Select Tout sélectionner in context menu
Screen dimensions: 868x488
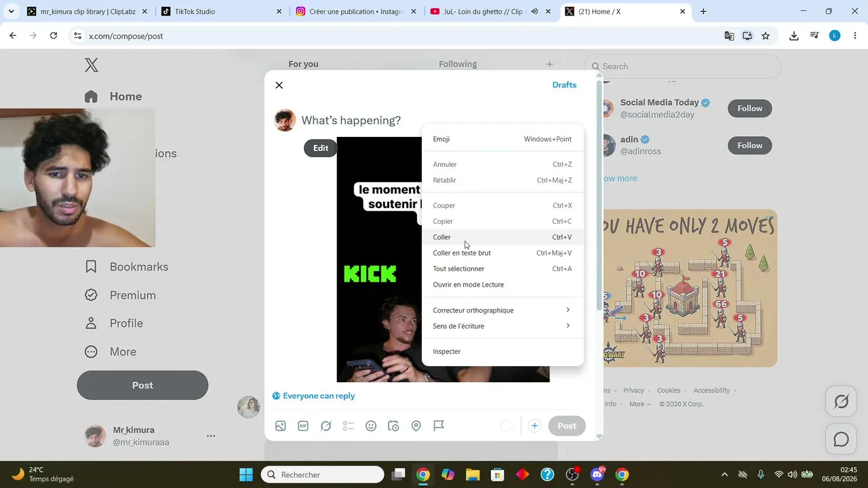click(x=502, y=269)
